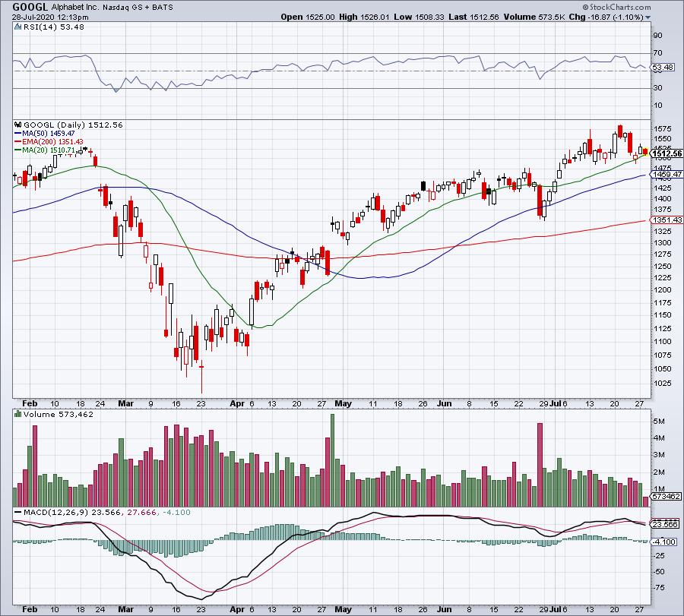Click the 'High 1526.01' value
The width and height of the screenshot is (684, 616).
(364, 17)
